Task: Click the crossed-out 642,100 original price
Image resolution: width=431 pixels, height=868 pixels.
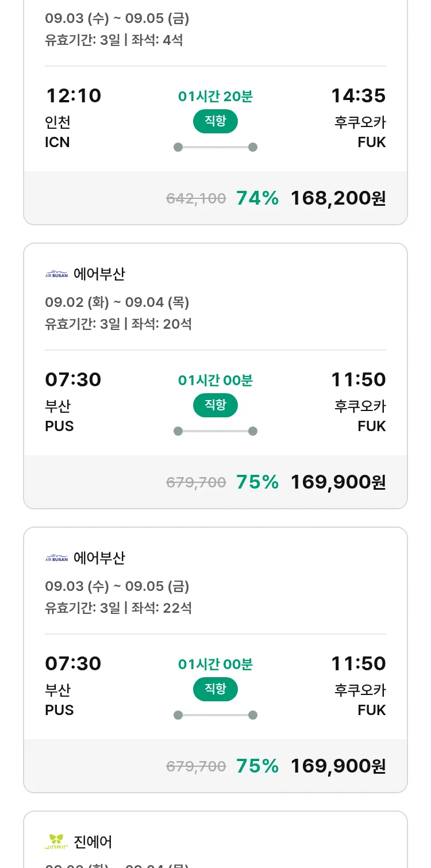Action: point(196,199)
